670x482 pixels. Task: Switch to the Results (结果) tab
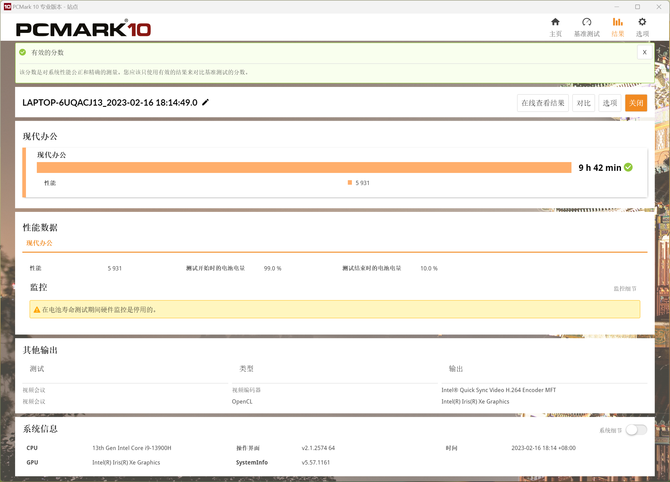[617, 27]
